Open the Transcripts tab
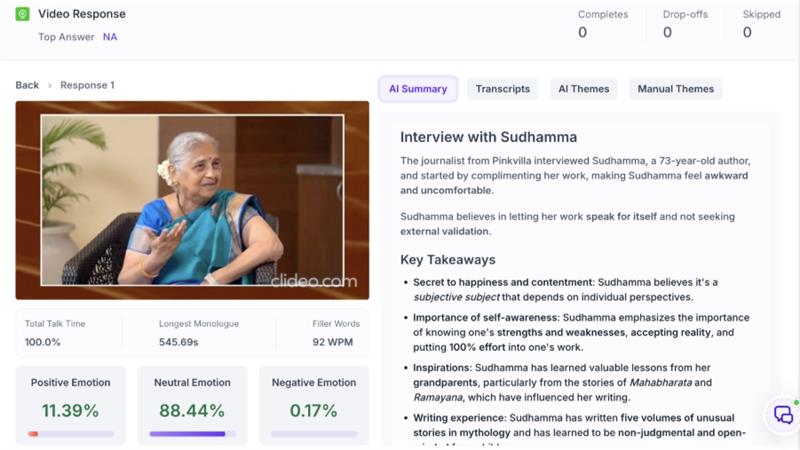The width and height of the screenshot is (800, 450). pos(503,89)
